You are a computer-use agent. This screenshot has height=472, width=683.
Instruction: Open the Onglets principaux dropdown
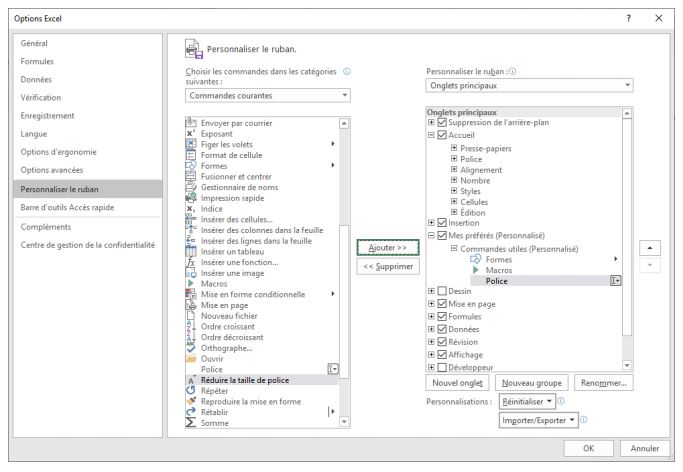tap(530, 87)
